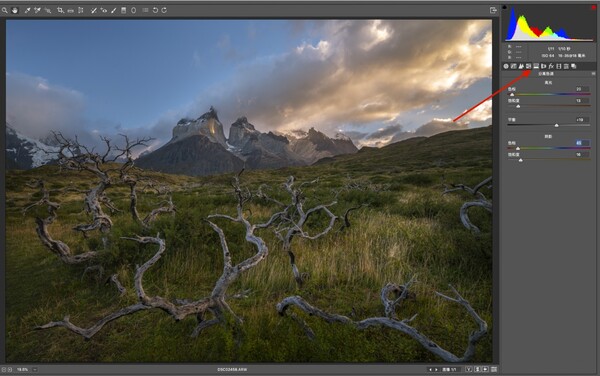600x376 pixels.
Task: Click the zoom in plus button
Action: click(x=10, y=369)
